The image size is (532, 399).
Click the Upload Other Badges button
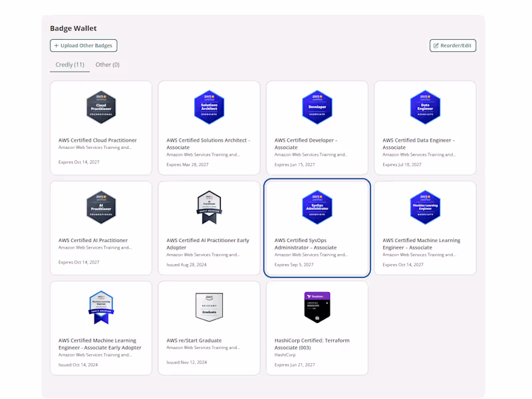click(83, 45)
